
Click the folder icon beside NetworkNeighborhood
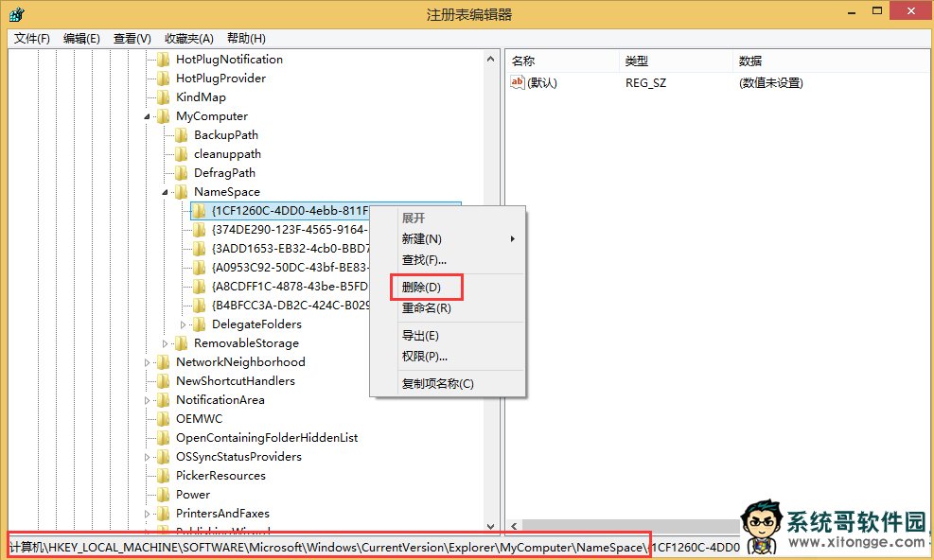point(163,361)
